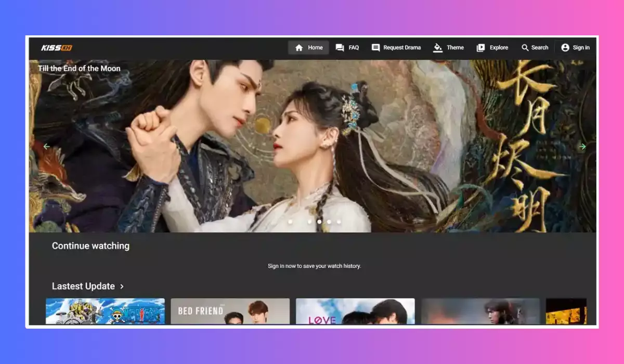Screen dimensions: 624x364
Task: Expand the Lastest Update chevron arrow
Action: [122, 287]
